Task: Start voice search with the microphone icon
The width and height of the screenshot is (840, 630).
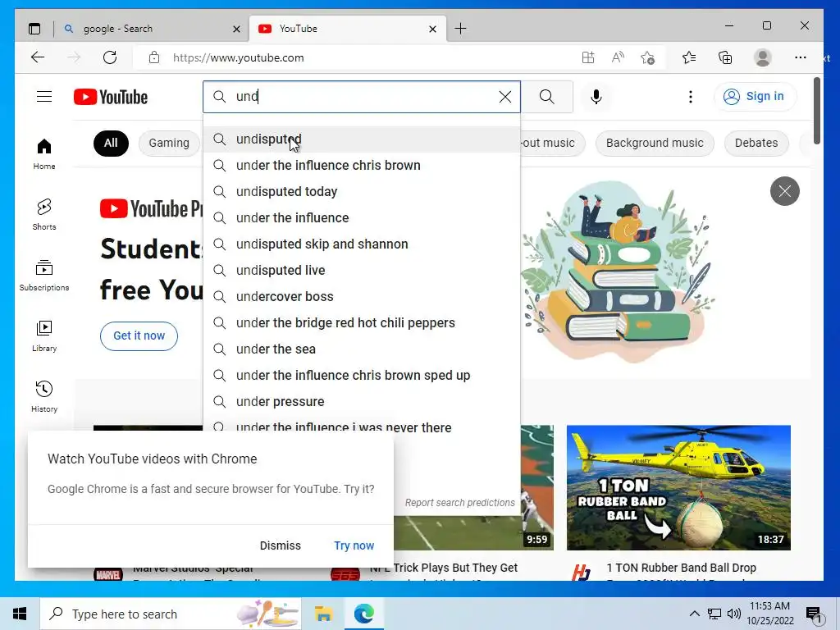Action: (596, 97)
